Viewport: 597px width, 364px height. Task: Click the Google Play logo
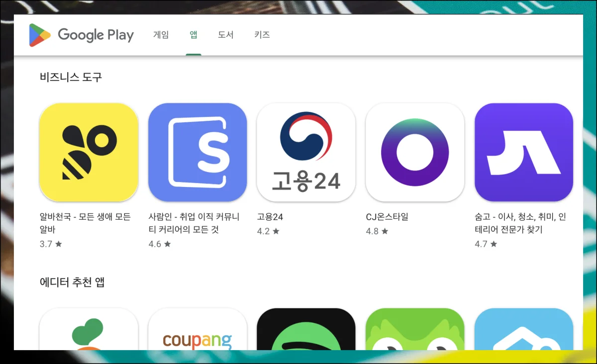(x=82, y=35)
